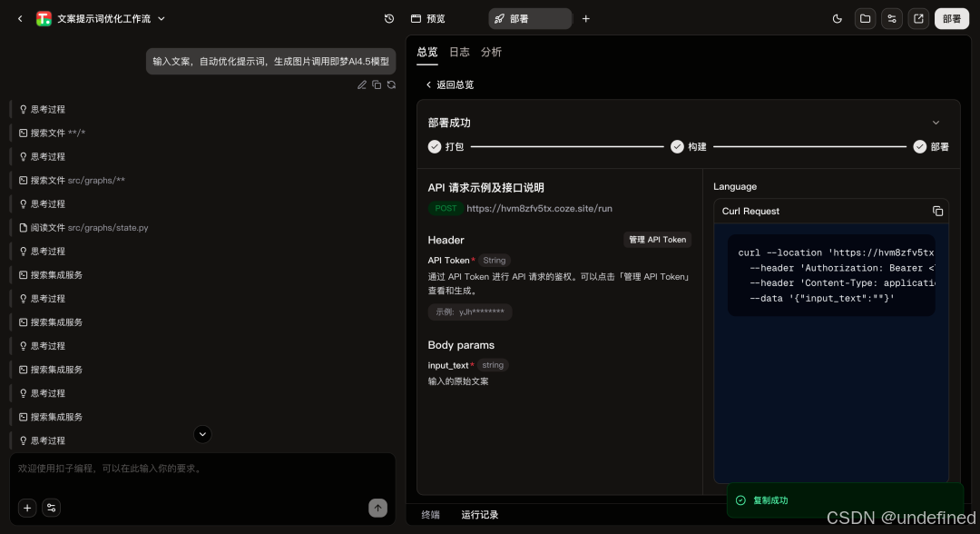
Task: Open the folder icon in the header
Action: point(865,19)
